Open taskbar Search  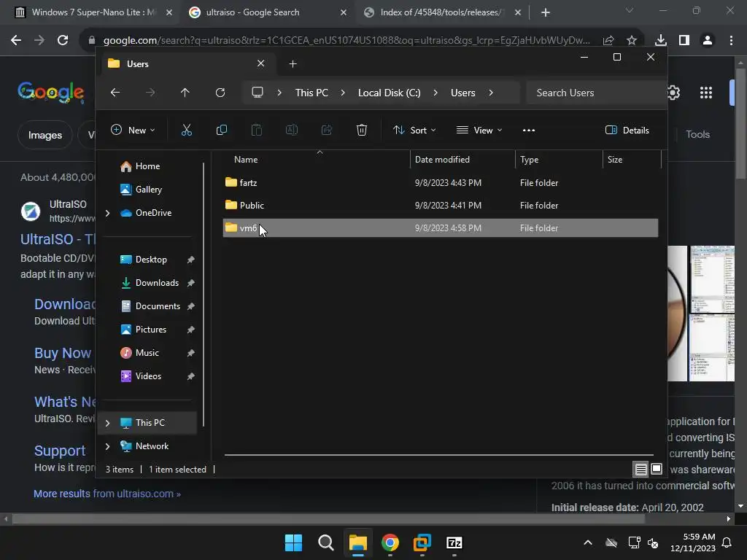coord(326,542)
